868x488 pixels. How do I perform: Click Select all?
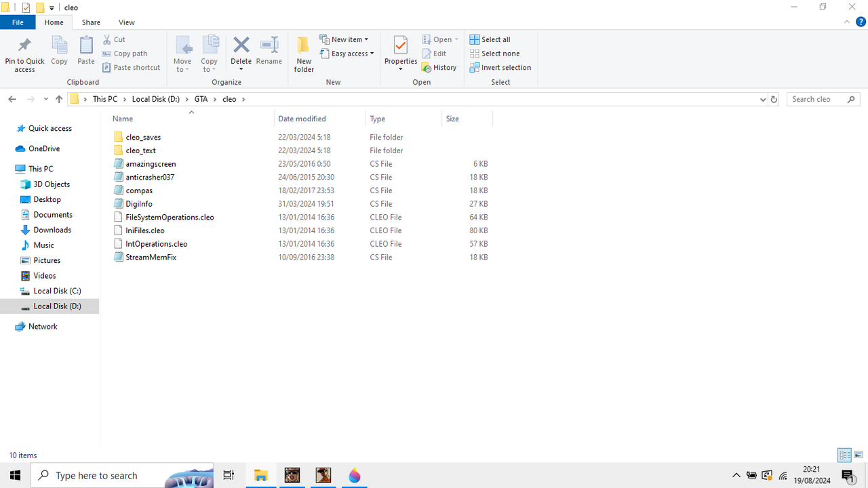(x=490, y=39)
